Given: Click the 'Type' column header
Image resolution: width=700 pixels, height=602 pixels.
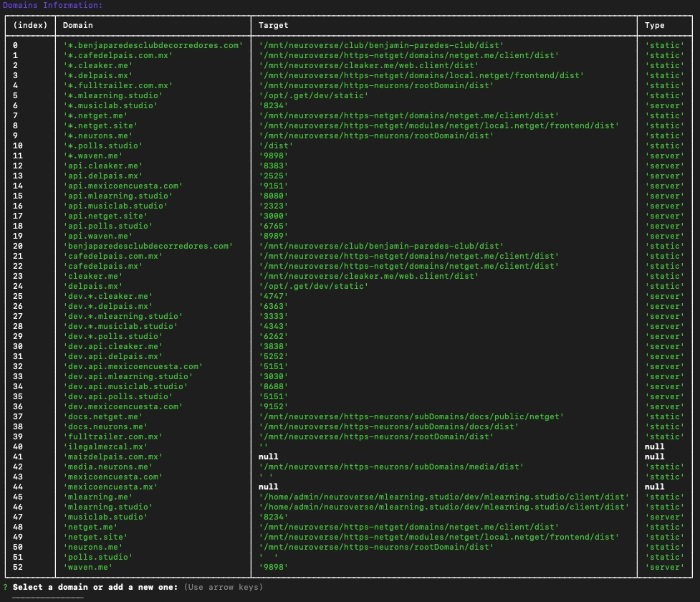Looking at the screenshot, I should tap(654, 26).
